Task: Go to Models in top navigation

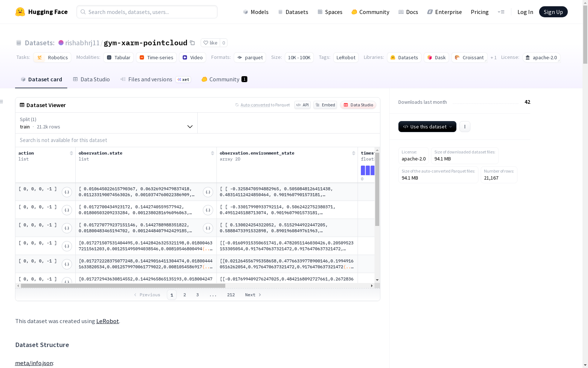Action: 256,12
